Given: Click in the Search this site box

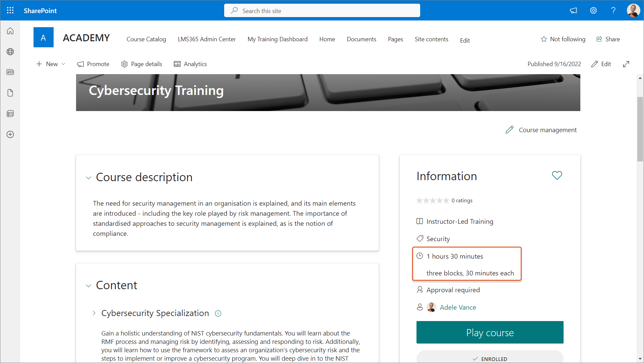Looking at the screenshot, I should [x=322, y=11].
